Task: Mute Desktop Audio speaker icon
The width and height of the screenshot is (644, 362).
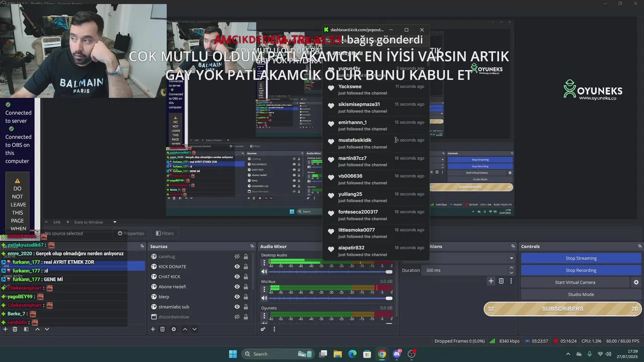Action: [x=265, y=271]
